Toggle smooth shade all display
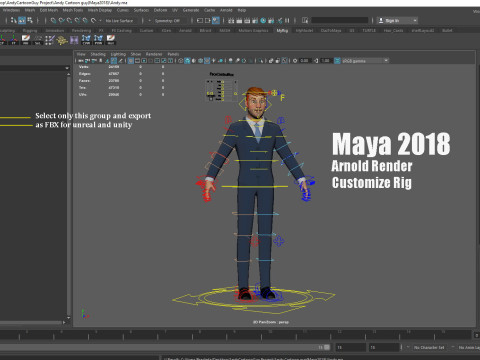 187,61
